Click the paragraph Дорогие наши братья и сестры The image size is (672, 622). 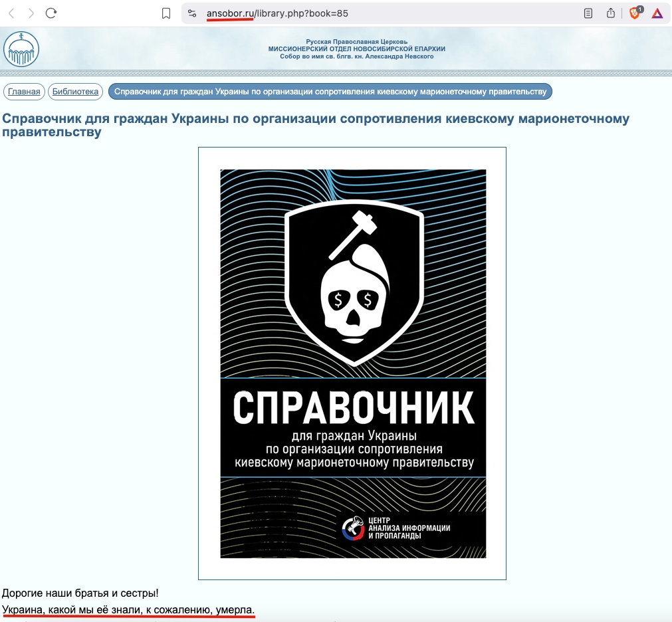pos(80,593)
